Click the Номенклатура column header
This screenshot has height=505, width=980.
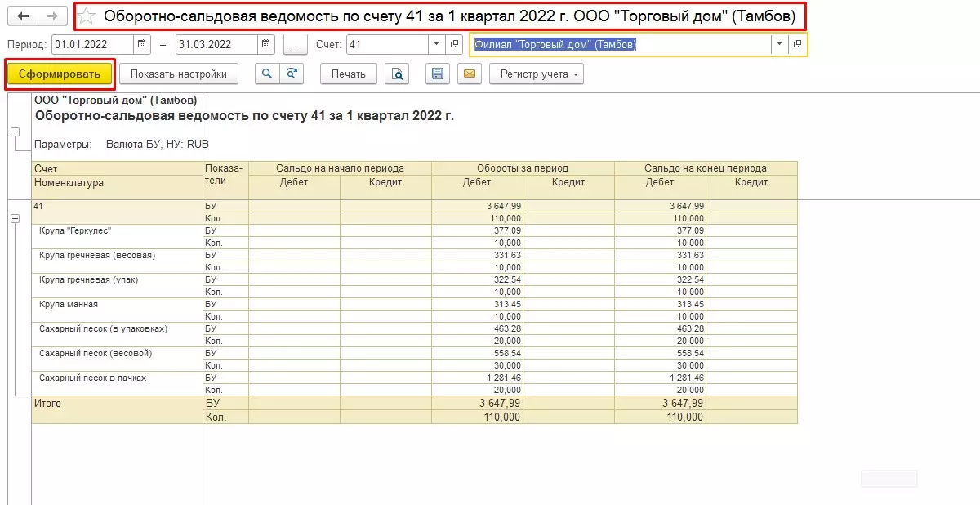click(69, 183)
